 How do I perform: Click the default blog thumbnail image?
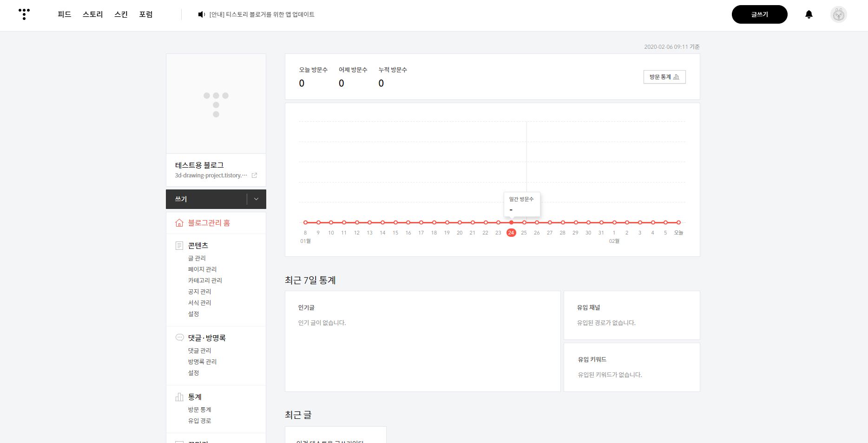(216, 104)
